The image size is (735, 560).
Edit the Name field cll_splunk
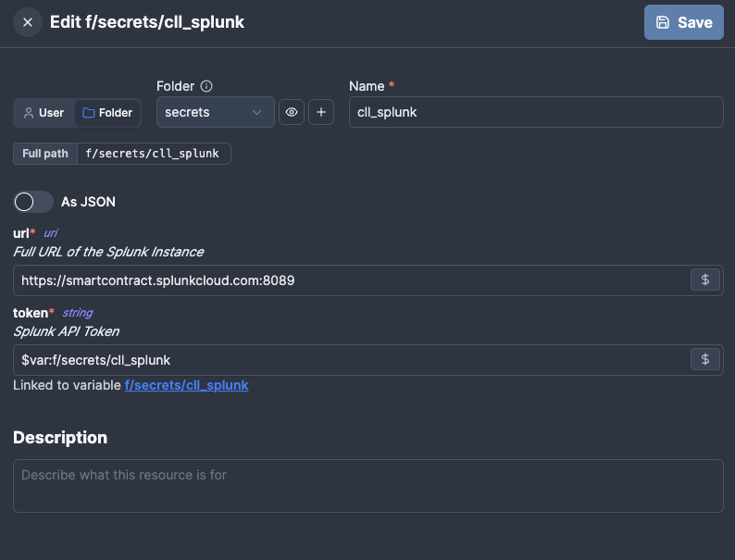536,112
